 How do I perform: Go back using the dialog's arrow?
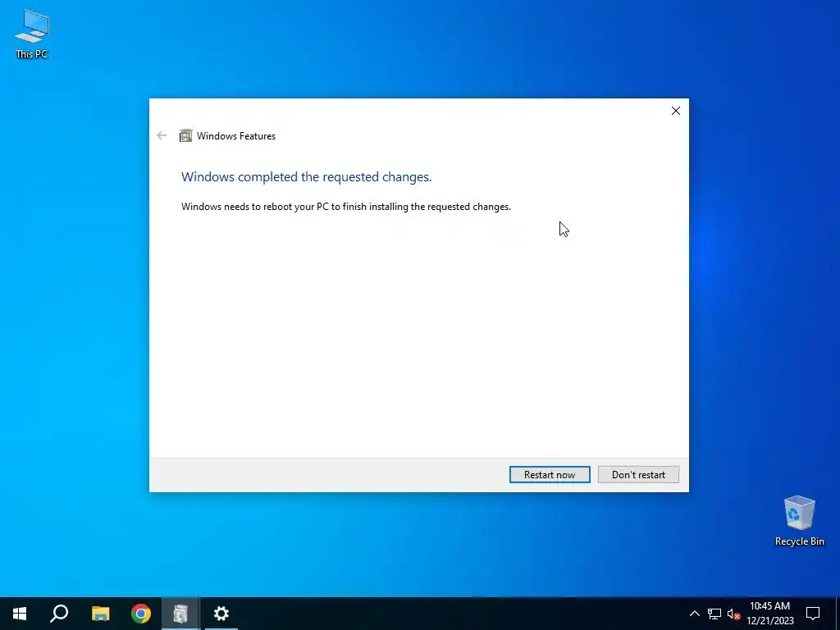tap(162, 135)
